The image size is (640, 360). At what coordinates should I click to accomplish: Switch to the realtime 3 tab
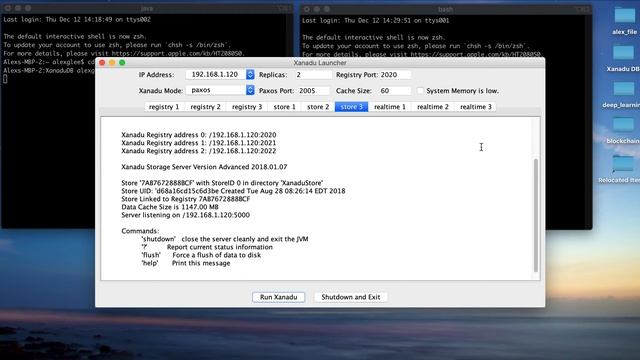(x=476, y=107)
